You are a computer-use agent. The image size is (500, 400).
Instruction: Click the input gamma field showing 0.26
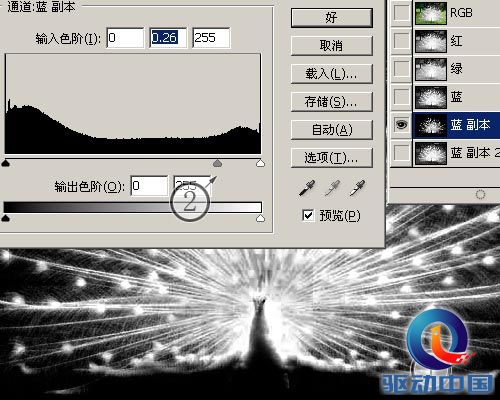[x=168, y=38]
